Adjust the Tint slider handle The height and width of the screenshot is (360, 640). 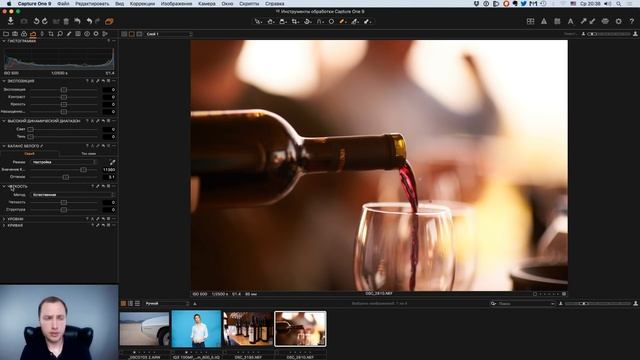tap(65, 177)
